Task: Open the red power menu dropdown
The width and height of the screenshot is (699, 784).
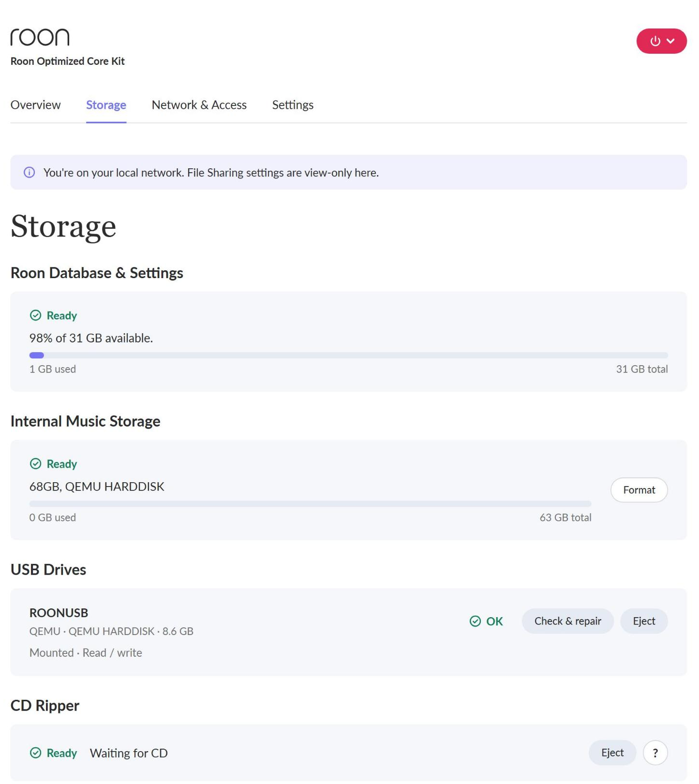Action: [x=661, y=41]
